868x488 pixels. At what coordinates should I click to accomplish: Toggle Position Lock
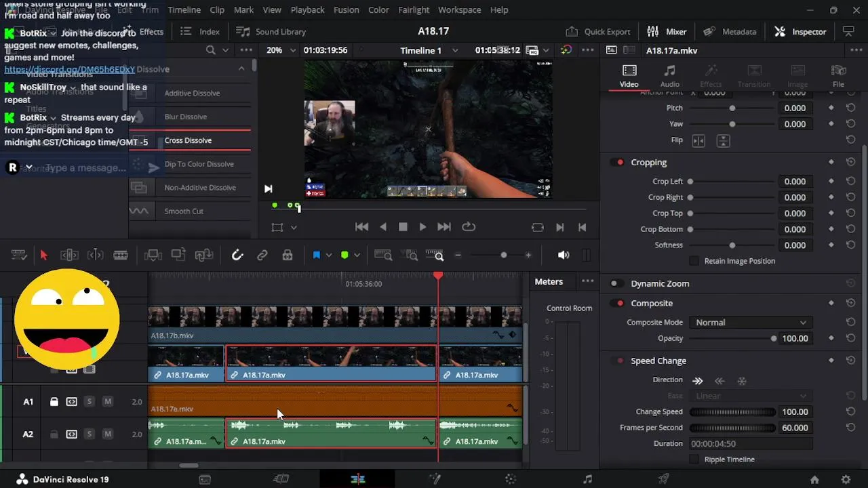(288, 256)
